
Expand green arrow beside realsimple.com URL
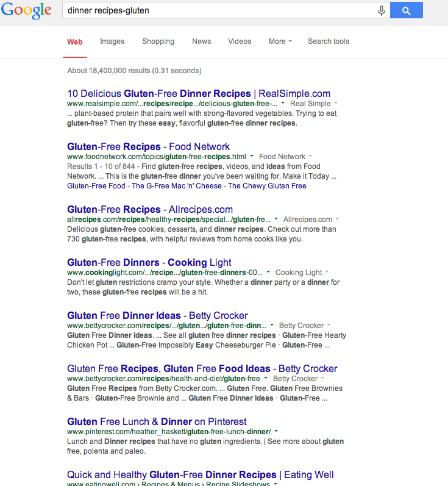(283, 103)
